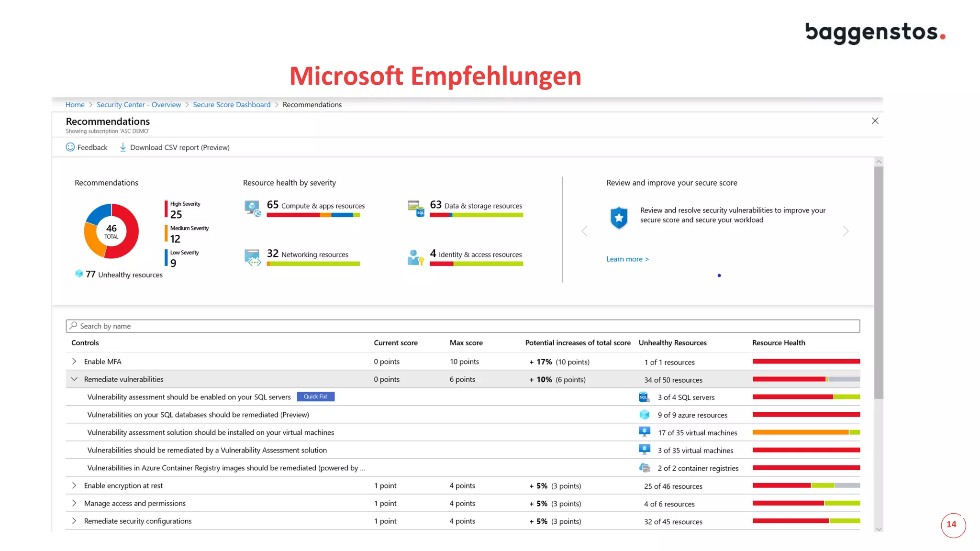Close the Recommendations blade

[875, 121]
